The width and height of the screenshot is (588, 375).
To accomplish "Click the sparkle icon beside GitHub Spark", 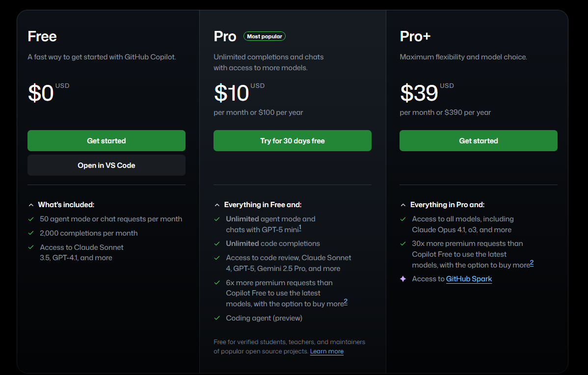I will (403, 279).
